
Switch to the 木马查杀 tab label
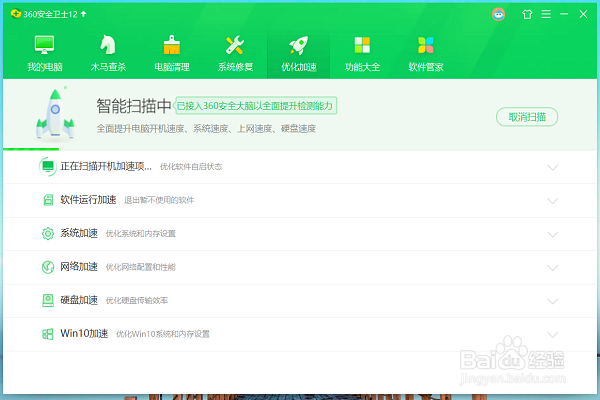[108, 67]
